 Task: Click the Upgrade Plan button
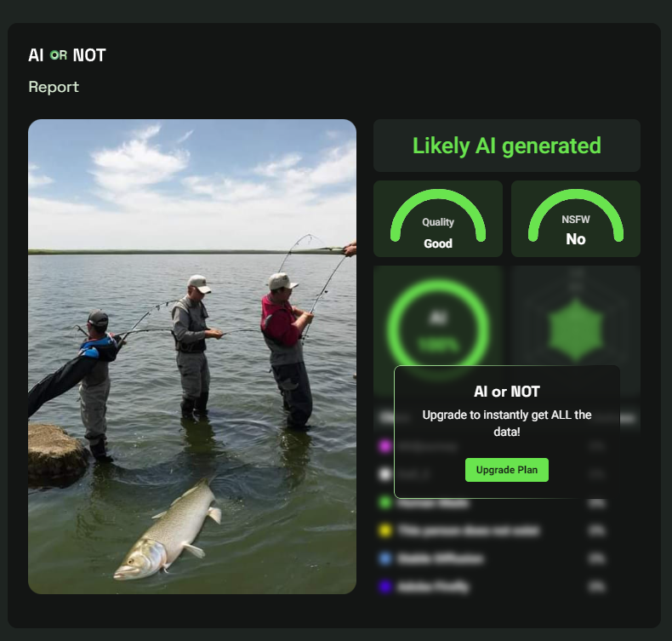coord(507,470)
